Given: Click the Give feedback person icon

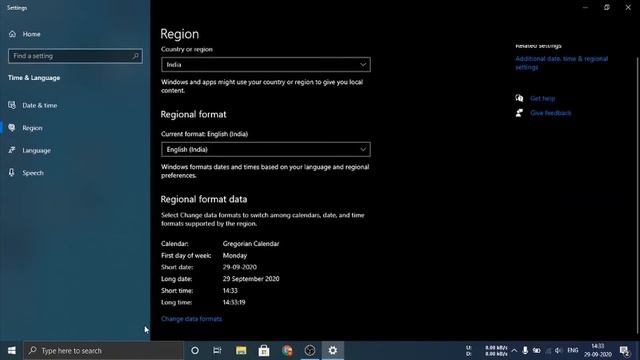Looking at the screenshot, I should 519,113.
